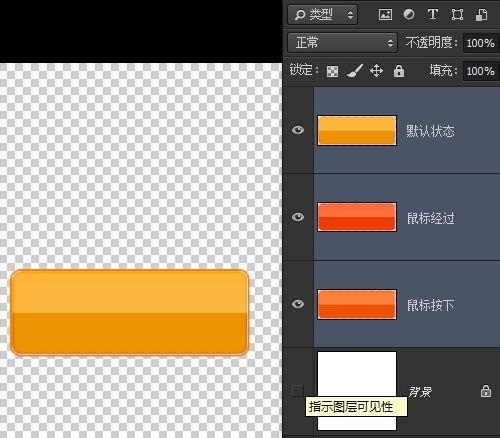This screenshot has width=500, height=438.
Task: Lock transparent pixels checkerboard icon
Action: [x=332, y=71]
